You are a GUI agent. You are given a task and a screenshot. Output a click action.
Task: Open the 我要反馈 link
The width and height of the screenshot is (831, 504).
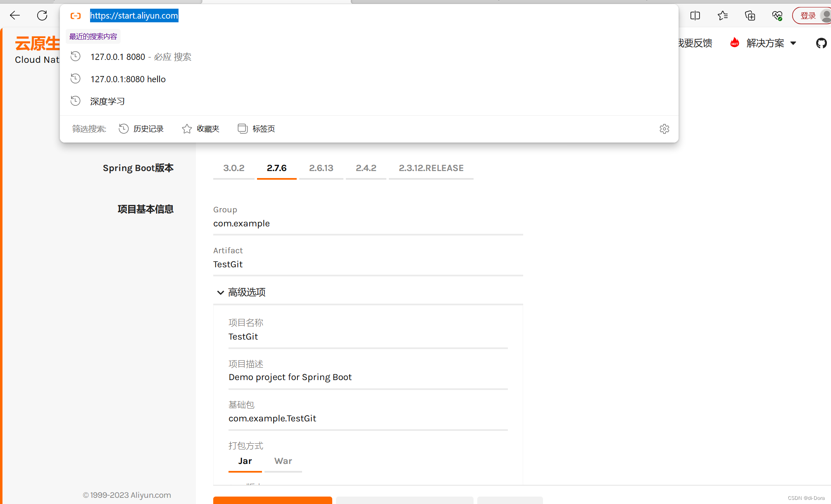tap(695, 43)
